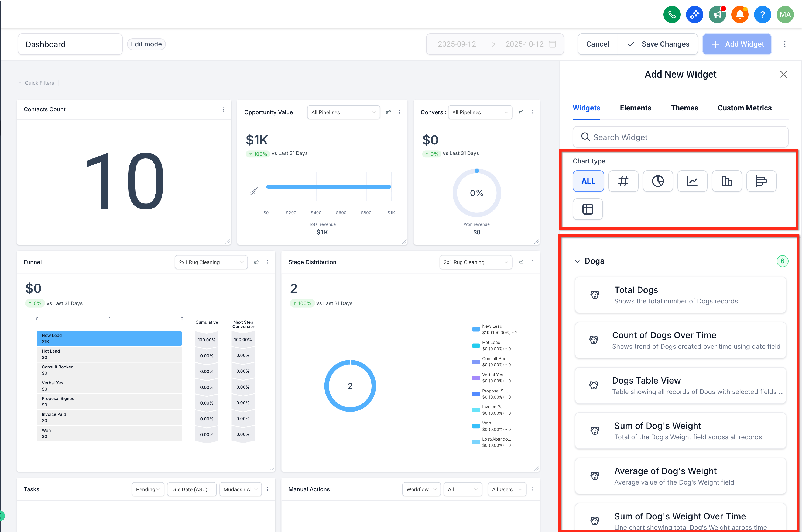802x532 pixels.
Task: Select the pie chart type filter
Action: (x=658, y=181)
